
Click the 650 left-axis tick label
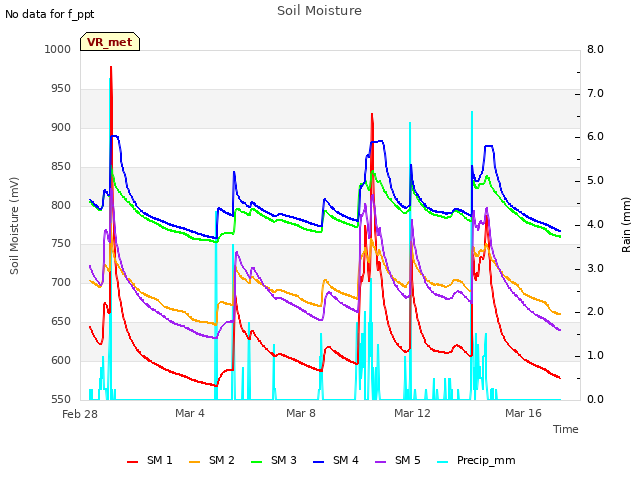coord(61,322)
